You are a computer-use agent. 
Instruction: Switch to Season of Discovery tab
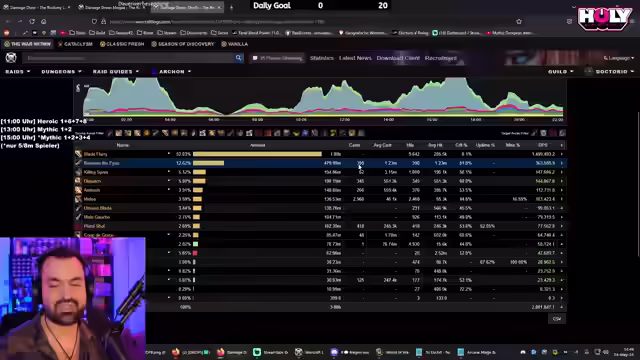pos(182,44)
